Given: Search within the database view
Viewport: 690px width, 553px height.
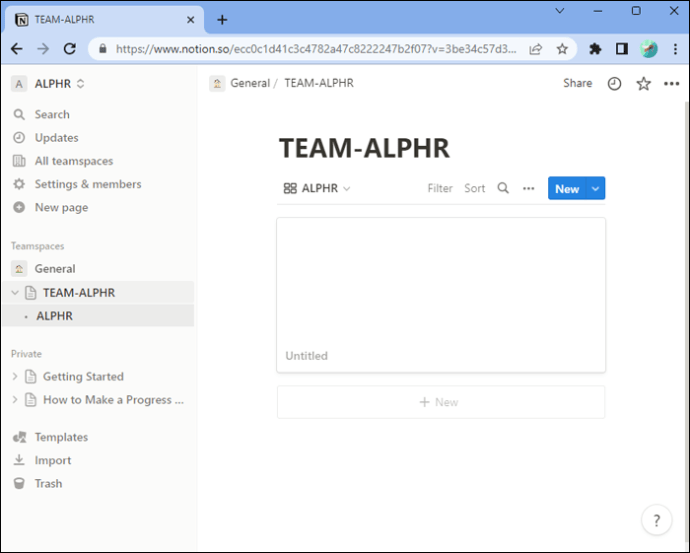Looking at the screenshot, I should click(503, 188).
